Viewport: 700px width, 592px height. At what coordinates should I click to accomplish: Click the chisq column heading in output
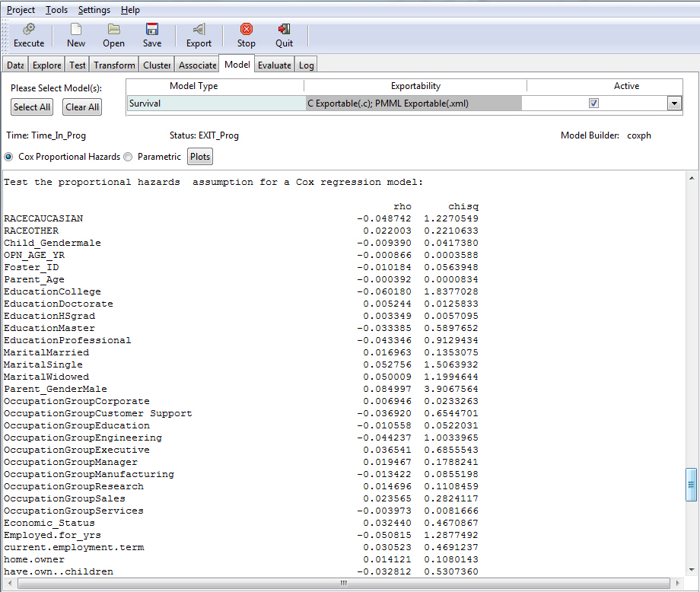point(463,207)
